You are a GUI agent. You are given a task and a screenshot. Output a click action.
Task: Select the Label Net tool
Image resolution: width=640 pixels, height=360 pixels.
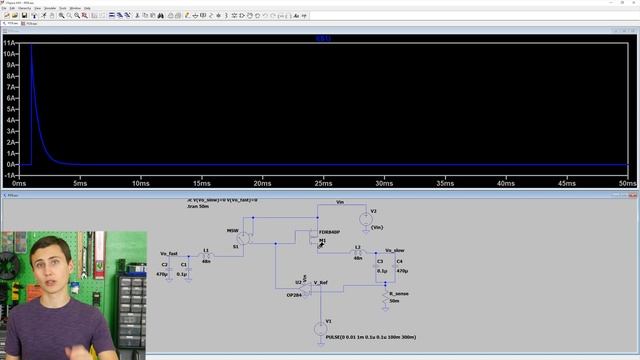coord(203,16)
